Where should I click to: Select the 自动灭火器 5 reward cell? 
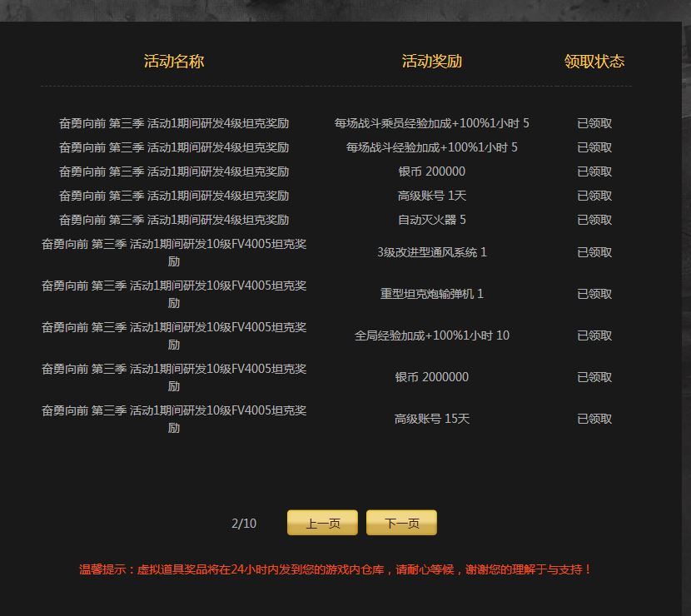pyautogui.click(x=431, y=220)
